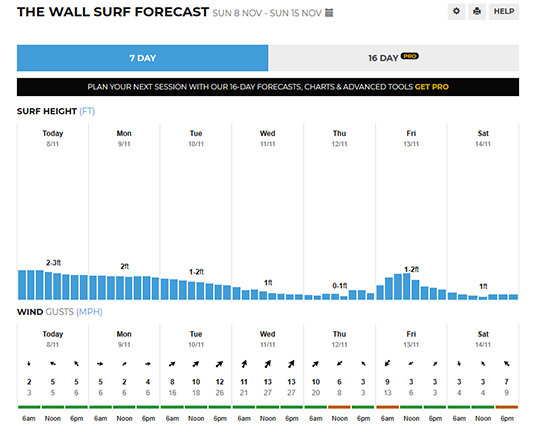533x434 pixels.
Task: Click Tuesday 6pm gust value 26
Action: (x=220, y=393)
